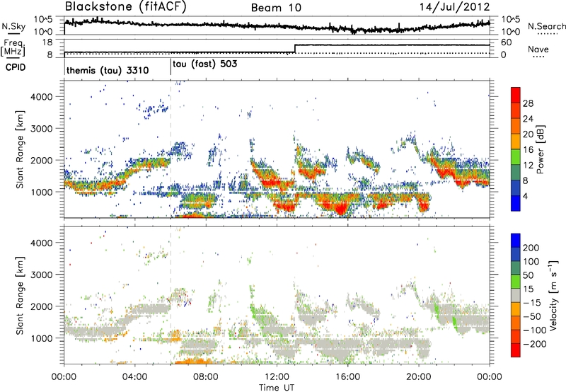
Task: Click the 'themis (tau) 3310' CPID text
Action: tap(108, 70)
